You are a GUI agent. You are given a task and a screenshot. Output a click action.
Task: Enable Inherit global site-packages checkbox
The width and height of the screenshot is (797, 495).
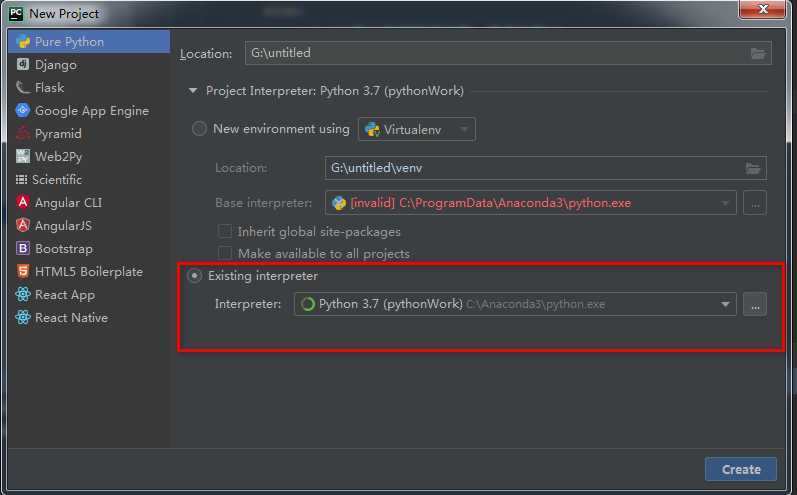(x=225, y=232)
